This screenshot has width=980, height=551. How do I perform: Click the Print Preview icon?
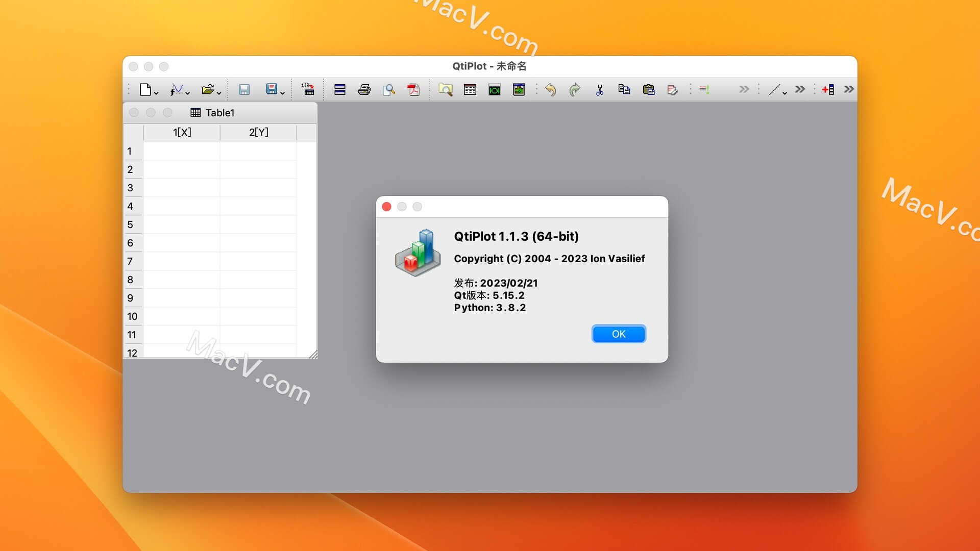tap(388, 89)
